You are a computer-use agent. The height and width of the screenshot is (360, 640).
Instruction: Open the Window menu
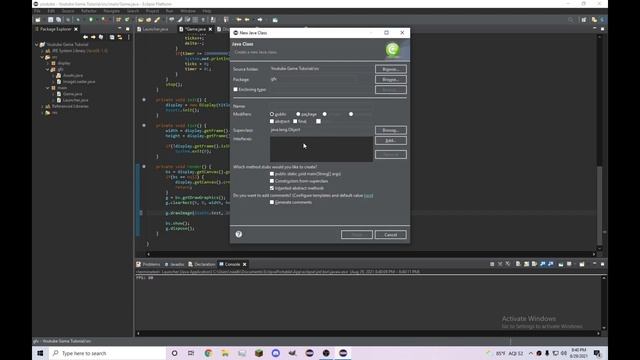188,11
